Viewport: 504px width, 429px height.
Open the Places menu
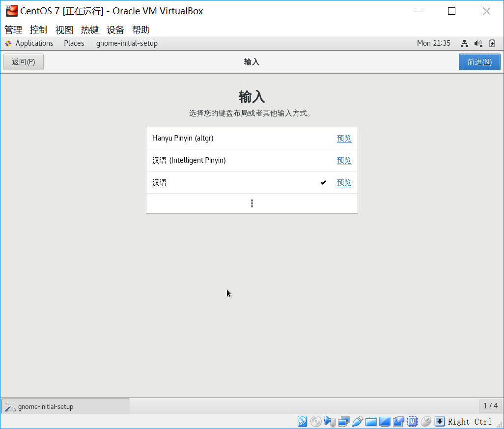tap(74, 43)
